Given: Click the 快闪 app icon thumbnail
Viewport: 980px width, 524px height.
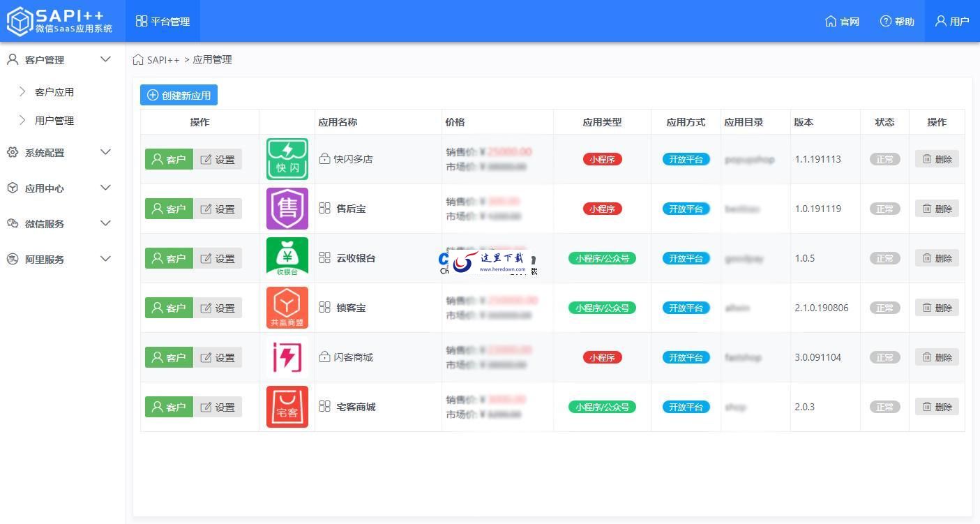Looking at the screenshot, I should coord(287,159).
